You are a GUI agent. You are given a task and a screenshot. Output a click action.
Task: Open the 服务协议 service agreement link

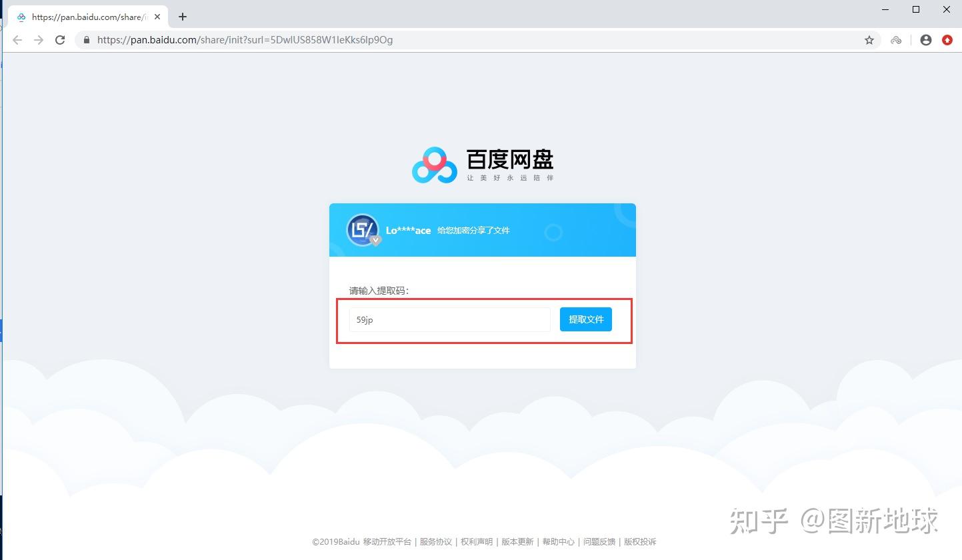point(436,541)
